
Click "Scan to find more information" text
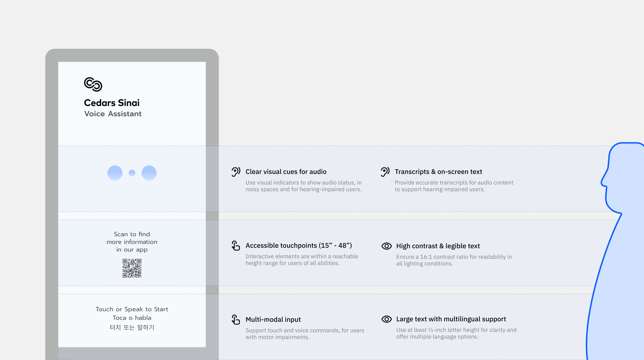click(x=132, y=242)
